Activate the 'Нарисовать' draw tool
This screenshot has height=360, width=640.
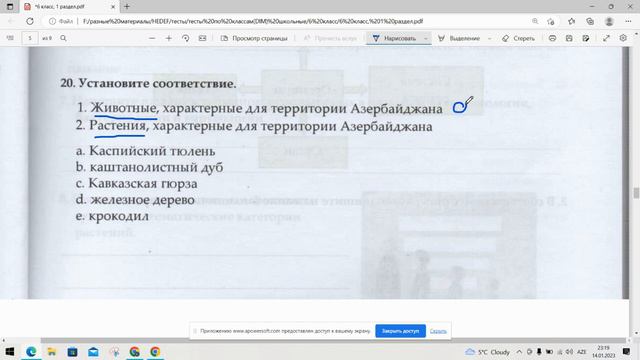coord(394,38)
